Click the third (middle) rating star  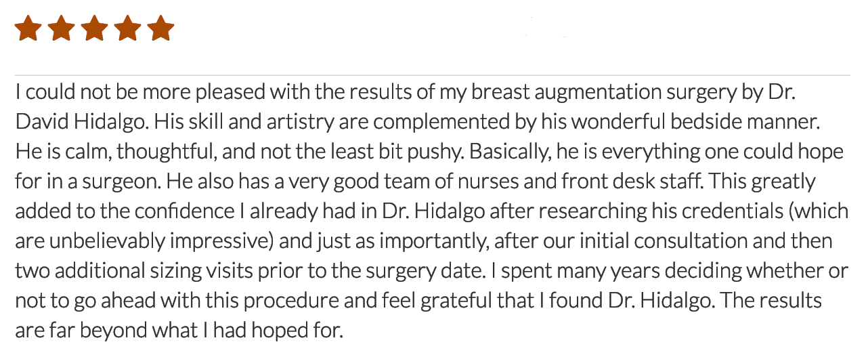(x=94, y=29)
